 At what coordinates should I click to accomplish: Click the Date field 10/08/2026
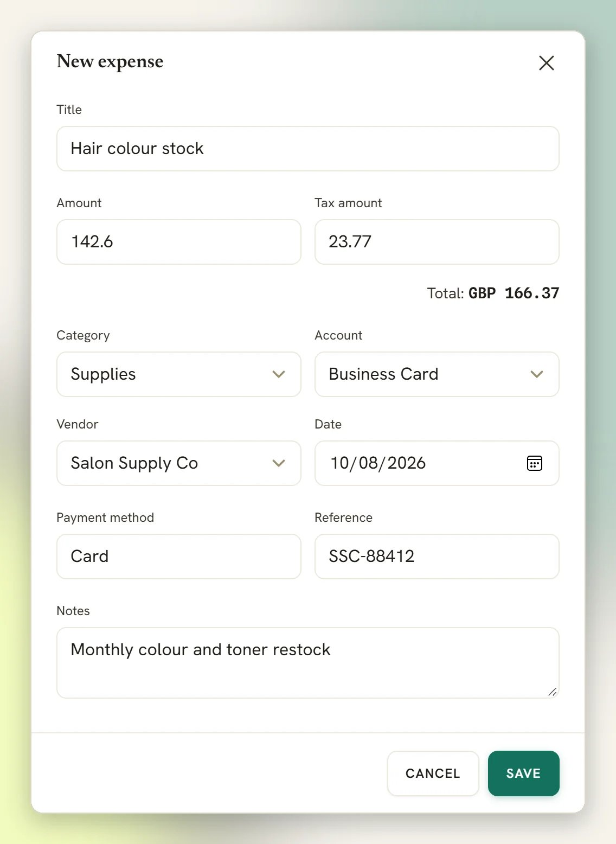pyautogui.click(x=437, y=463)
